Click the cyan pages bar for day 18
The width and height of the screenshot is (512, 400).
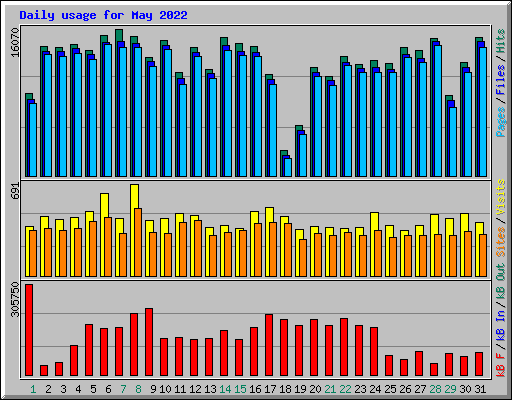coord(288,167)
